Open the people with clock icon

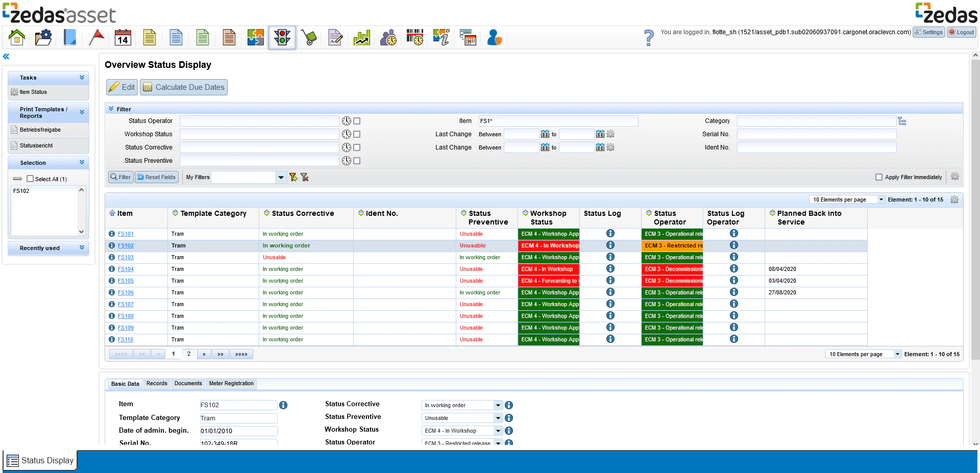click(x=388, y=37)
